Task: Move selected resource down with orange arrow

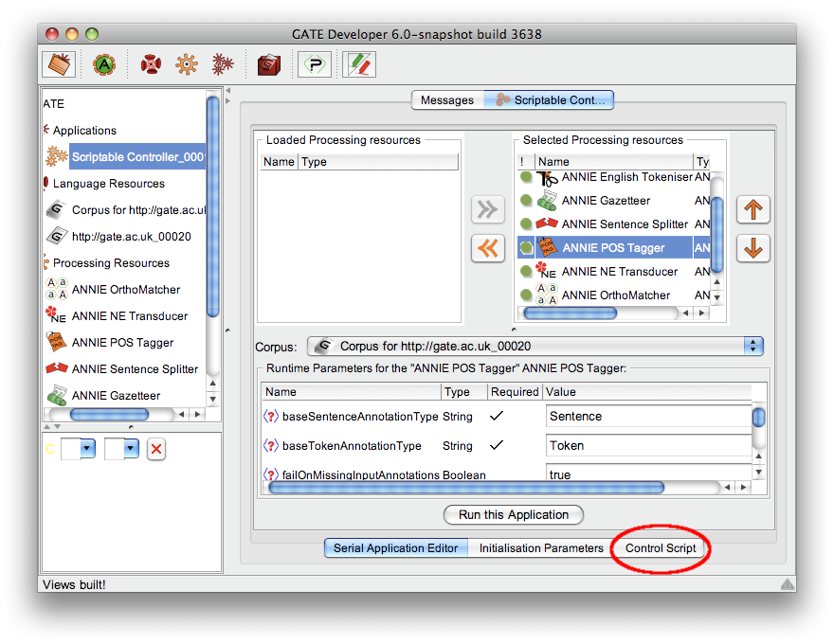Action: point(753,248)
